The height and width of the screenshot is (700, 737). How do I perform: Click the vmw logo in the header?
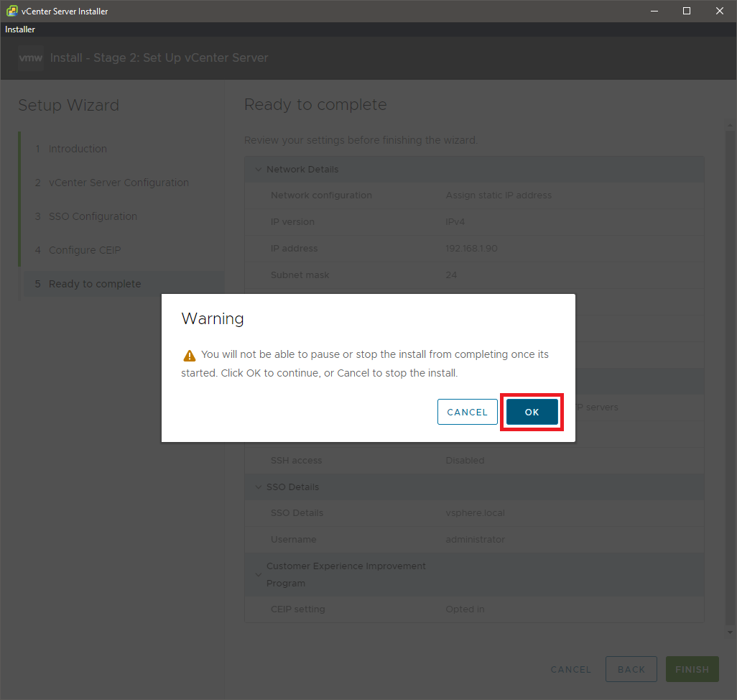click(31, 58)
